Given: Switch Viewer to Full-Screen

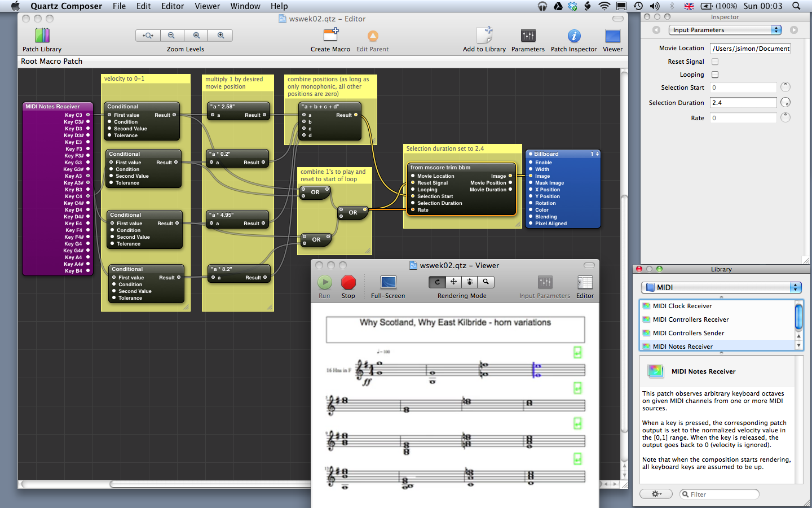Looking at the screenshot, I should (x=388, y=282).
